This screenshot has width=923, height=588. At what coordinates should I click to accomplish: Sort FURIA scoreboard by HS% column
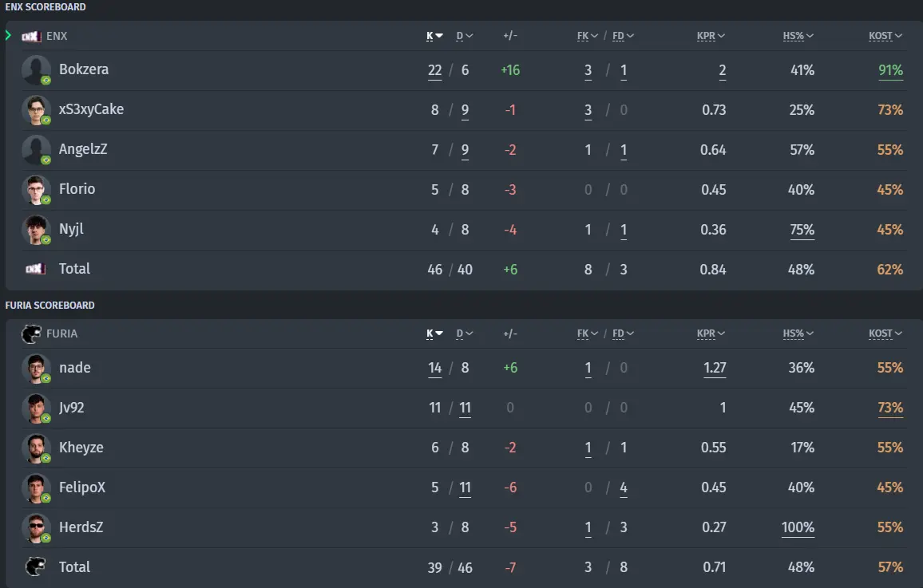click(798, 333)
